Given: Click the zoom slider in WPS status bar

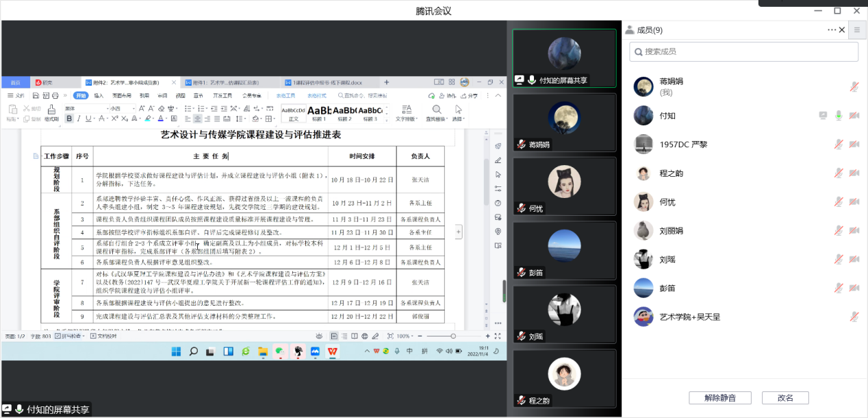Looking at the screenshot, I should click(x=453, y=336).
